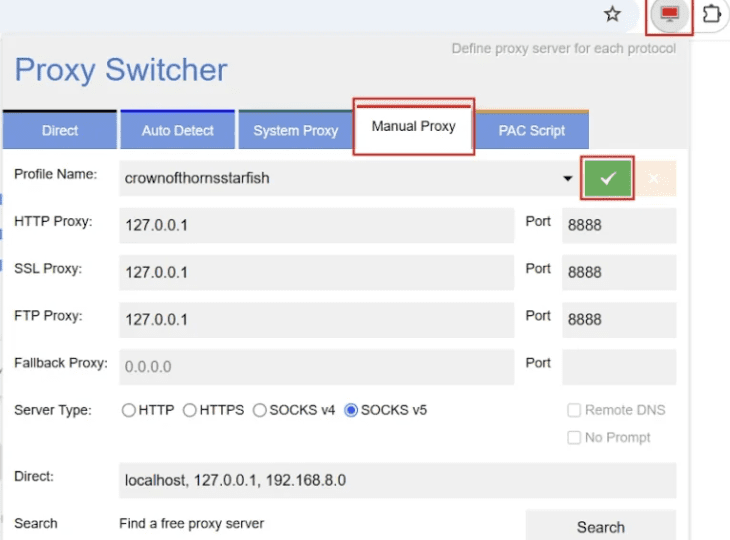Viewport: 730px width, 540px height.
Task: Edit the HTTP Proxy port field
Action: click(x=619, y=225)
